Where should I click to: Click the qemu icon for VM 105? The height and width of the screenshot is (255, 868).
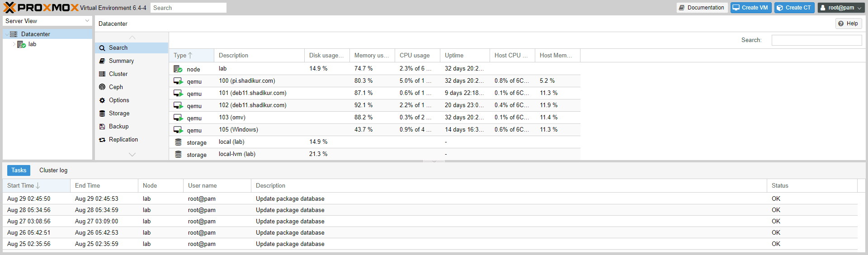178,130
